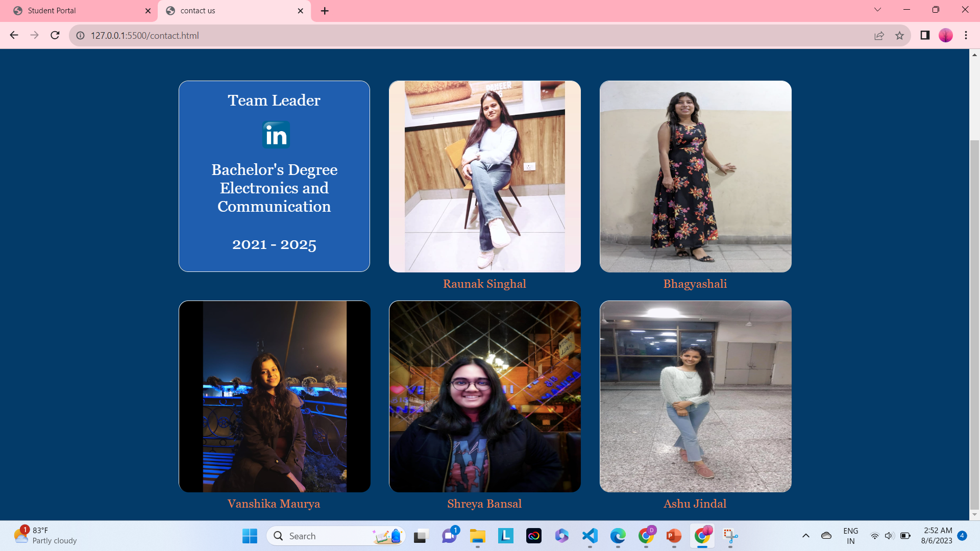Expand hidden system tray icons
The image size is (980, 551).
point(806,536)
